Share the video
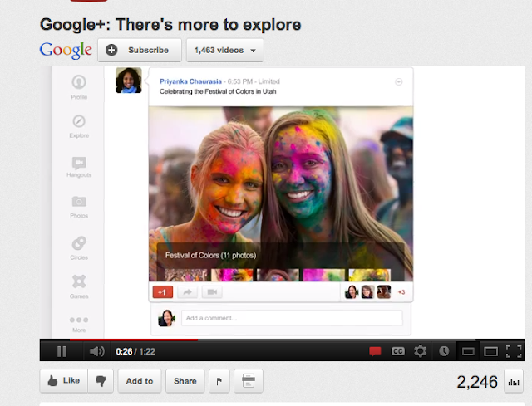 185,381
